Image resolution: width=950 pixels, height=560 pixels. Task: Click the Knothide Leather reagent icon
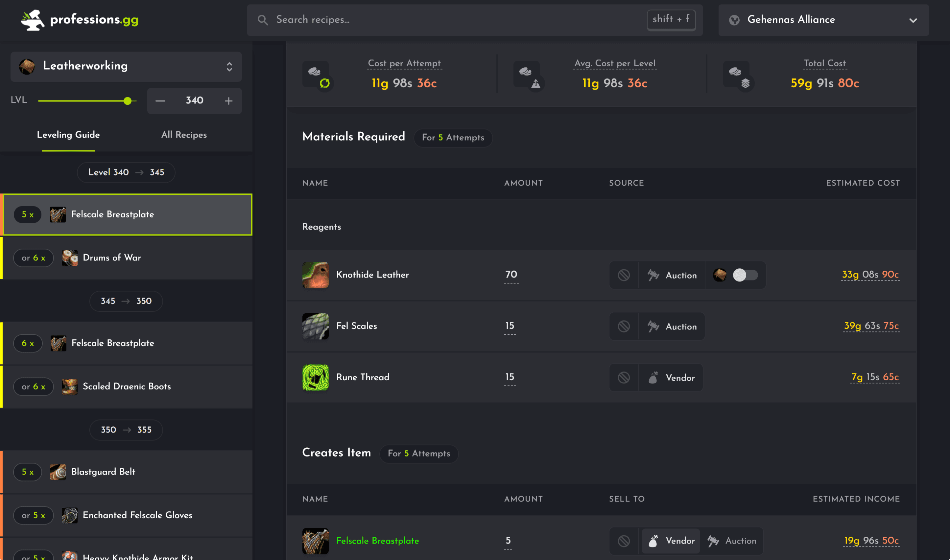click(x=315, y=275)
